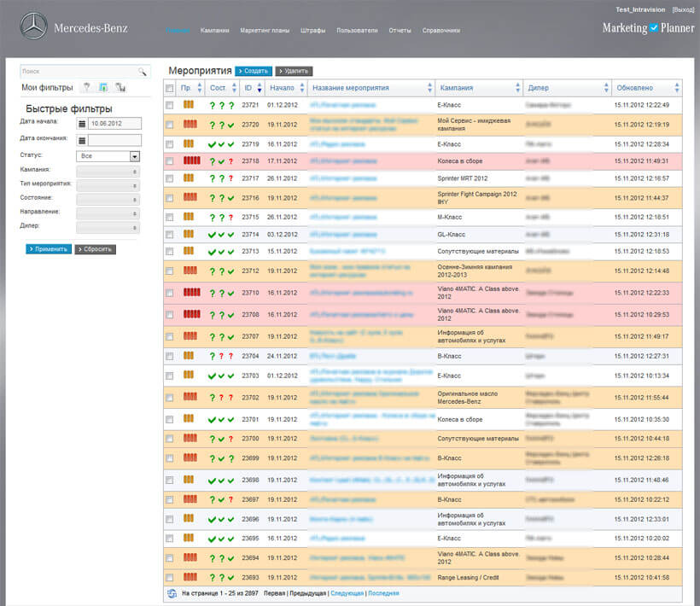This screenshot has height=606, width=700.
Task: Open the Состояние filter dropdown
Action: coord(108,200)
